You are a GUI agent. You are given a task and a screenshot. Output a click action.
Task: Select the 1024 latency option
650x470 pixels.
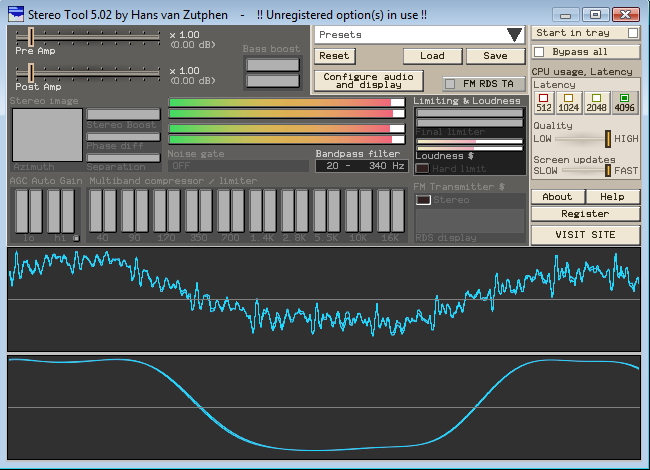pos(568,103)
